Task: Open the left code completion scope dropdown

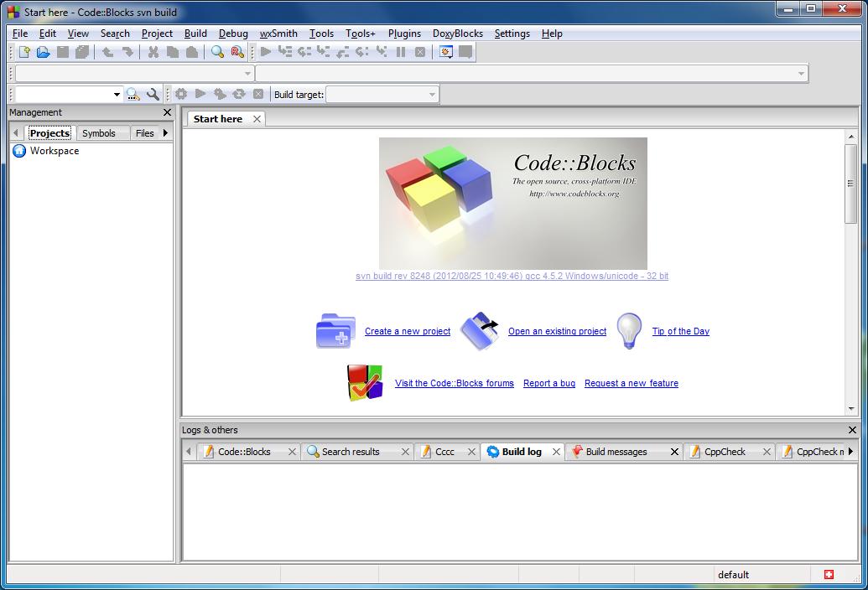Action: [247, 74]
